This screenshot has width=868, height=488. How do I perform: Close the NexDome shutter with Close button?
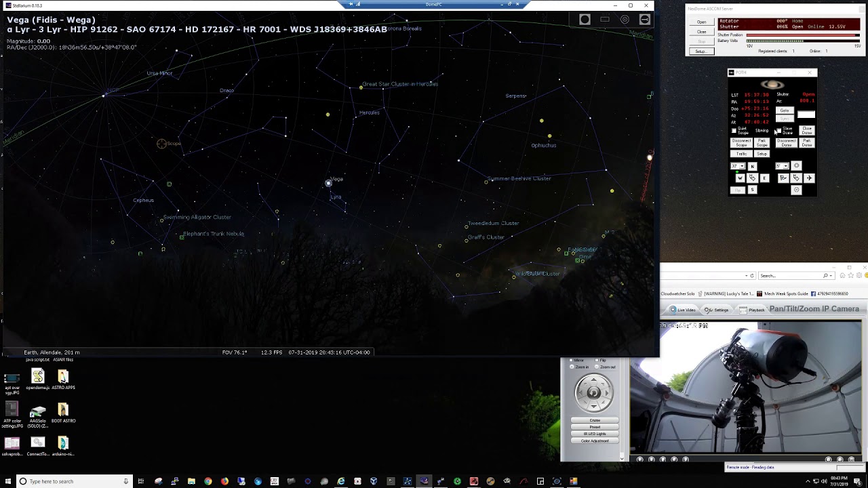click(702, 32)
